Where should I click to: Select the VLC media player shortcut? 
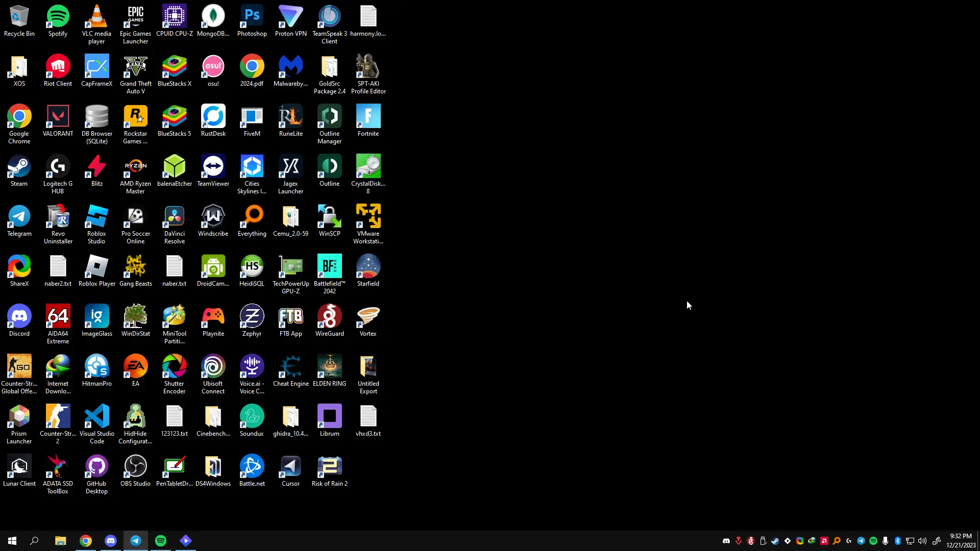pos(97,24)
